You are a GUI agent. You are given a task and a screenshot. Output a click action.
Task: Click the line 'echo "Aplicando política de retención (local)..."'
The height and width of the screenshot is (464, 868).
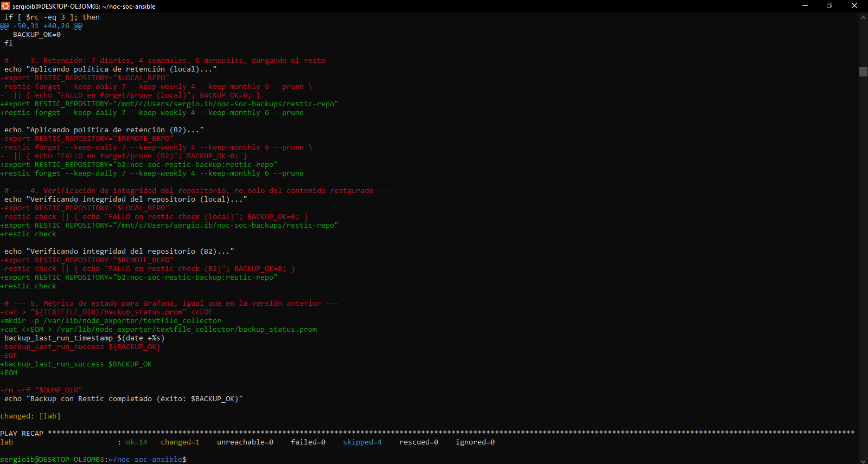[111, 69]
